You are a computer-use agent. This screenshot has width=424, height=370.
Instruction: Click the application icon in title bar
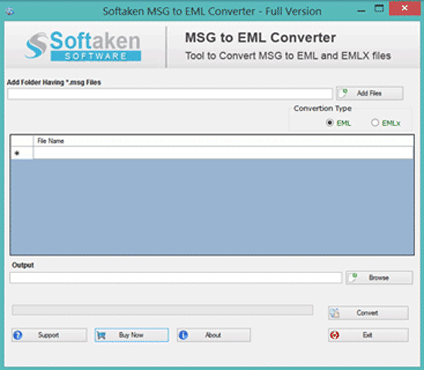click(x=10, y=11)
